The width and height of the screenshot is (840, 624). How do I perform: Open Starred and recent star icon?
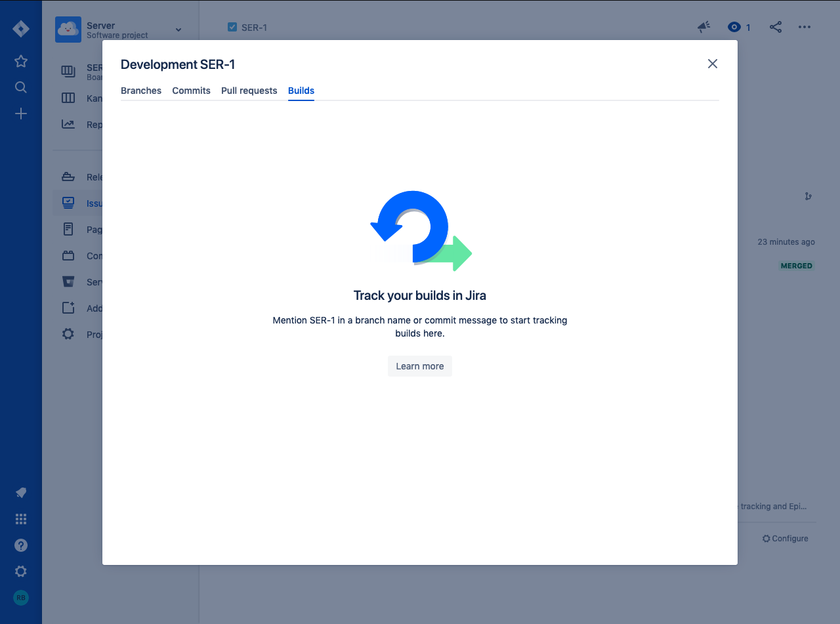coord(21,61)
